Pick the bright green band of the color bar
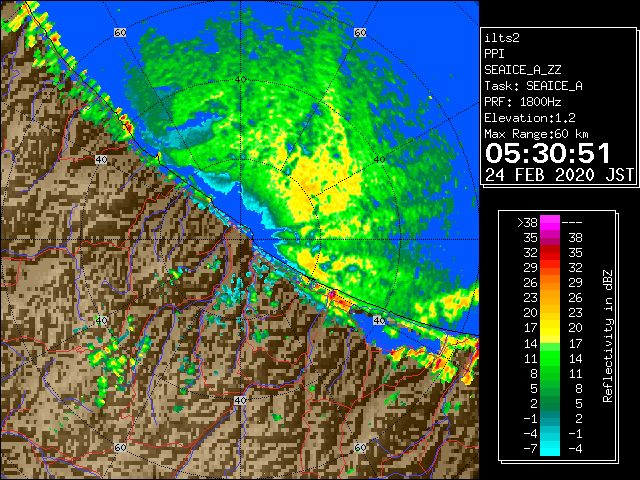640x480 pixels. (x=550, y=358)
